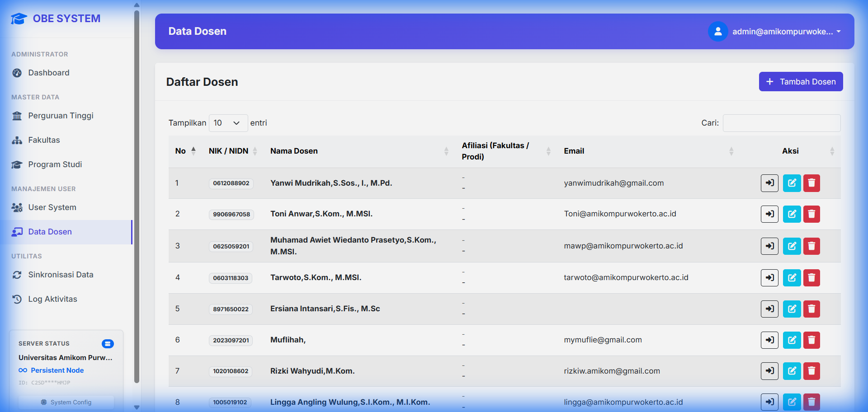868x412 pixels.
Task: Open the Log Aktivitas page
Action: 52,299
